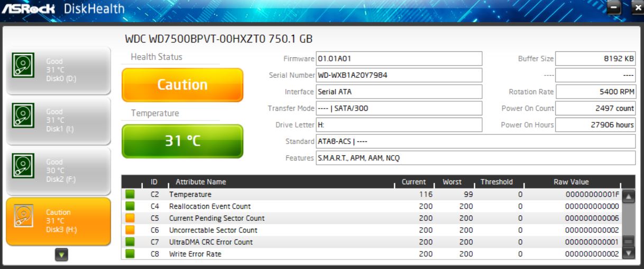Click the Power On Count field 2497 count
The height and width of the screenshot is (269, 644).
(x=596, y=108)
